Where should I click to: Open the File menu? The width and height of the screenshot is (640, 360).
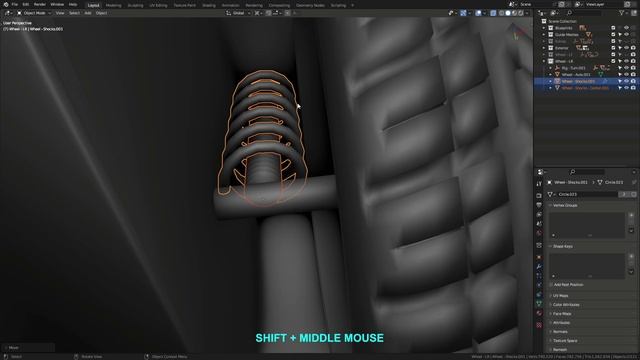[x=15, y=4]
